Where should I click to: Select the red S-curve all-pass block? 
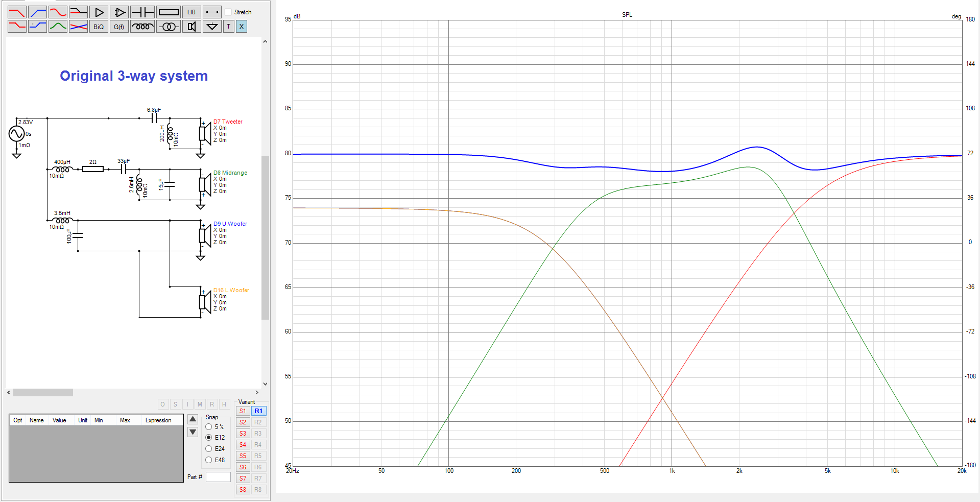(x=58, y=12)
